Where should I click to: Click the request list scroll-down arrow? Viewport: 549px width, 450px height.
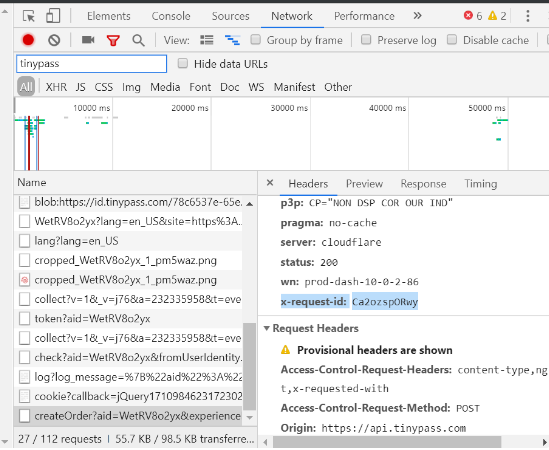[x=250, y=417]
